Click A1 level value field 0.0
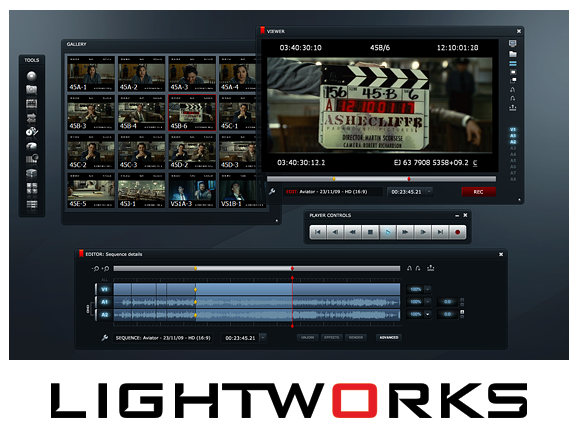 click(447, 302)
